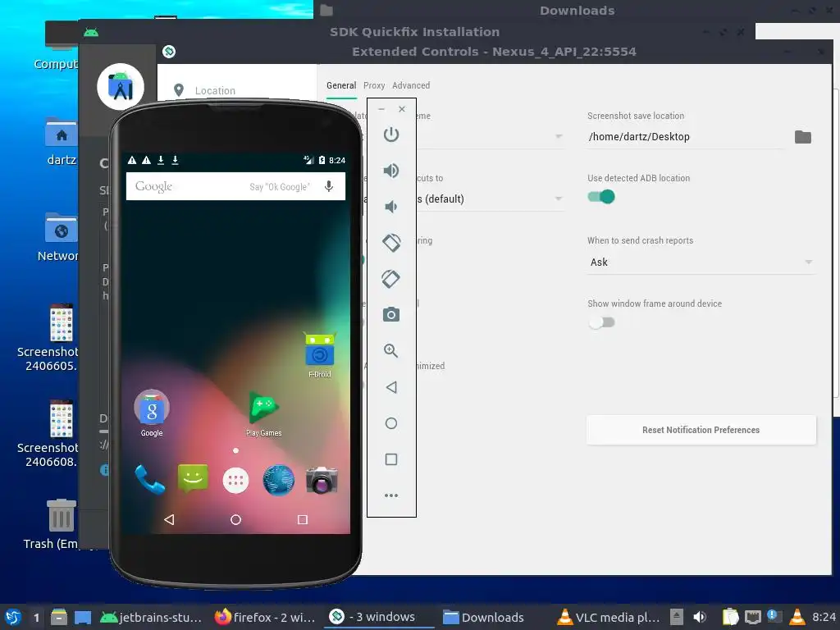The image size is (840, 630).
Task: Raise emulator volume with volume up icon
Action: coord(391,171)
